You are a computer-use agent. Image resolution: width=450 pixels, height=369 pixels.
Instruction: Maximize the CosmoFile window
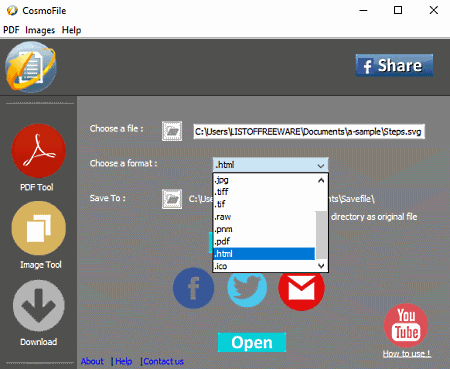(x=398, y=10)
